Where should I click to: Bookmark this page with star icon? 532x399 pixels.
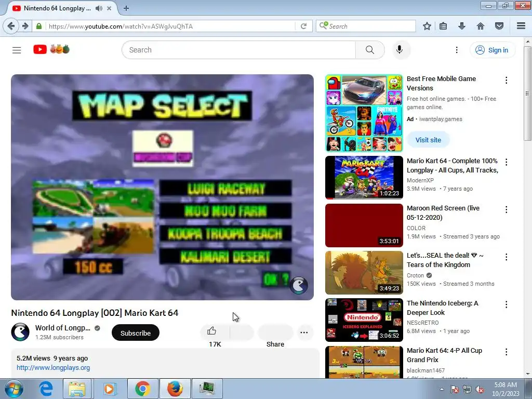tap(427, 26)
